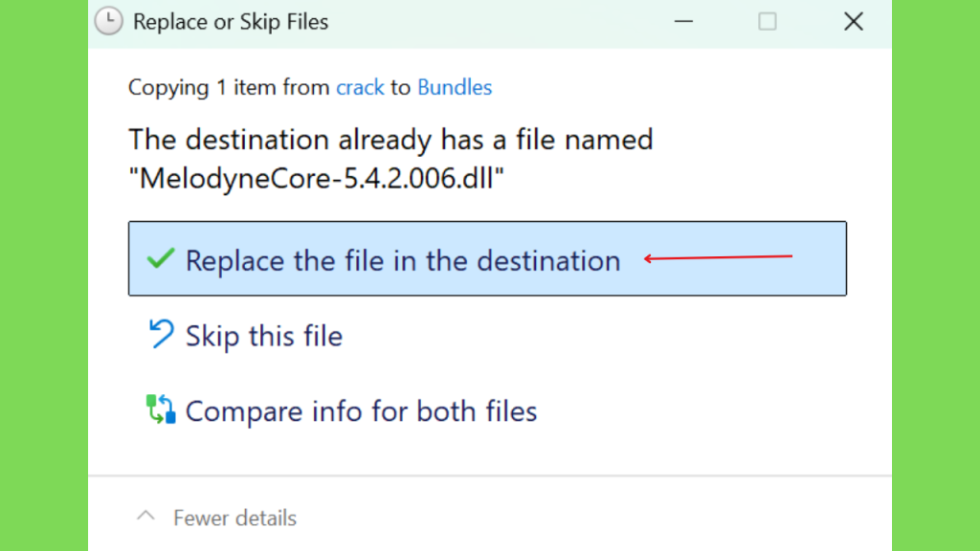This screenshot has height=551, width=980.
Task: Click the disabled maximize square button
Action: click(768, 21)
